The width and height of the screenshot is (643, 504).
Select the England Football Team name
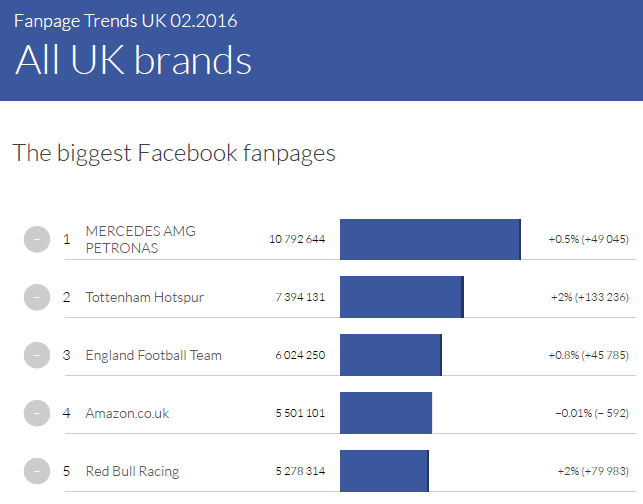(x=153, y=355)
